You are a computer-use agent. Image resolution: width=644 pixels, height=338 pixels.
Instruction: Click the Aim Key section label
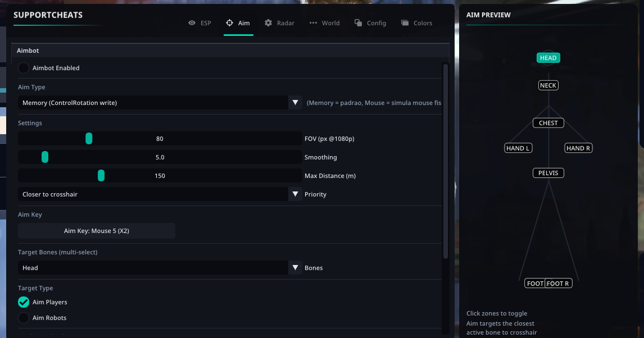tap(30, 214)
